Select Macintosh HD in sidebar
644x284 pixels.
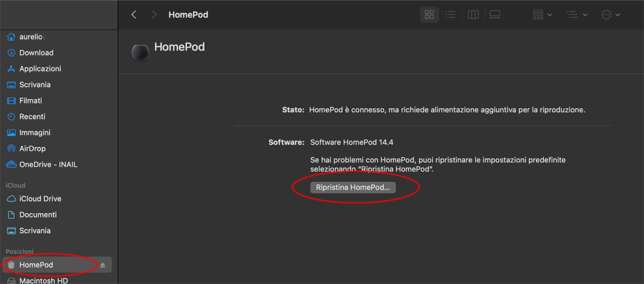44,280
